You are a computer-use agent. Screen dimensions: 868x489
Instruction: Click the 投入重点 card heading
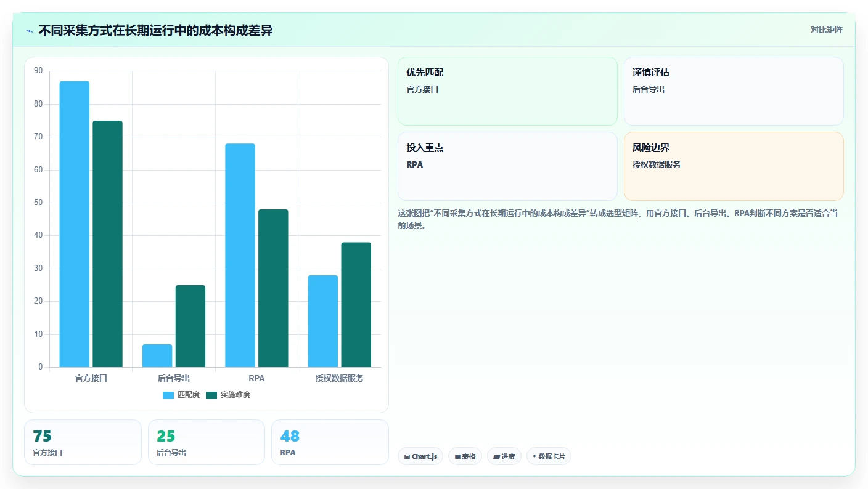click(425, 148)
